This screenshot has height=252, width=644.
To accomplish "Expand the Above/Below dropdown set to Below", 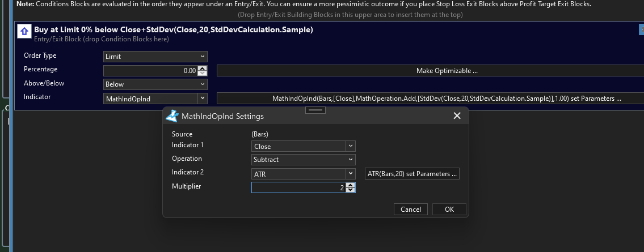I will tap(155, 84).
